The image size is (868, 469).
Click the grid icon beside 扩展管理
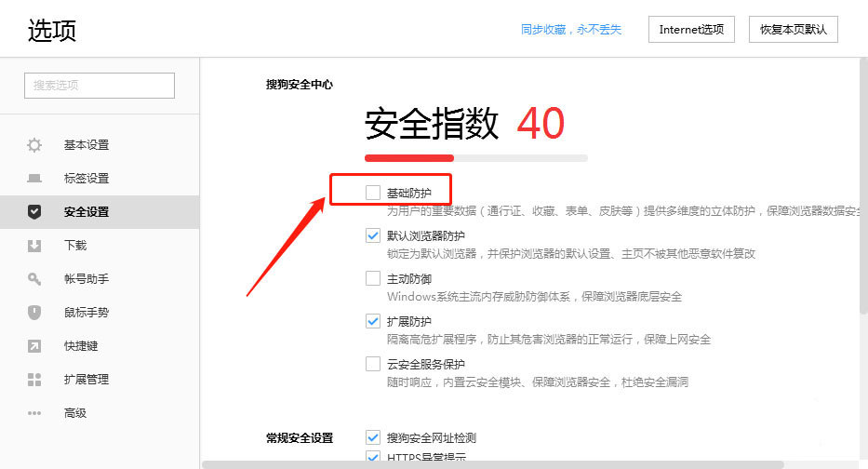34,380
